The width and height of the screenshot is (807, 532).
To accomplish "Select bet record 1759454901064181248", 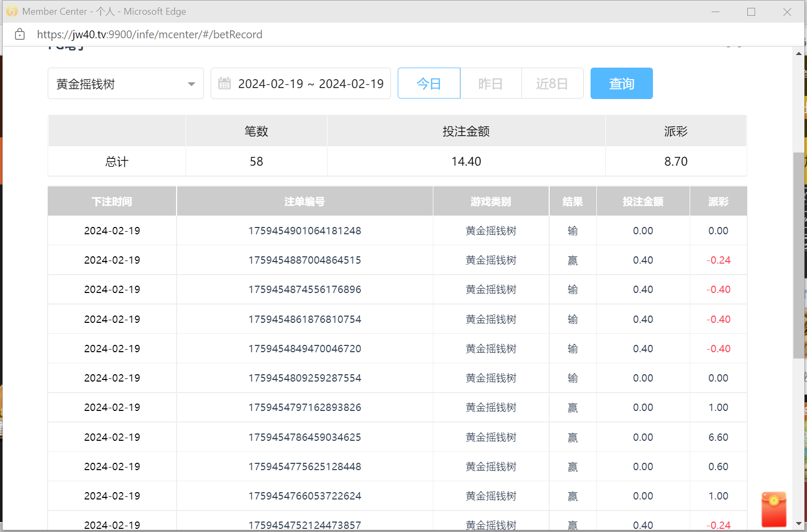I will tap(304, 231).
